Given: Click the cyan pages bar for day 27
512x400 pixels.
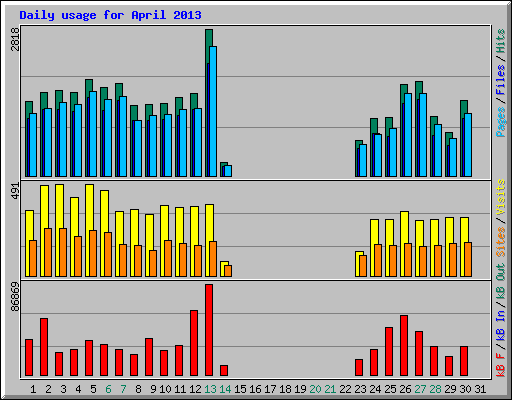Looking at the screenshot, I should (x=423, y=135).
